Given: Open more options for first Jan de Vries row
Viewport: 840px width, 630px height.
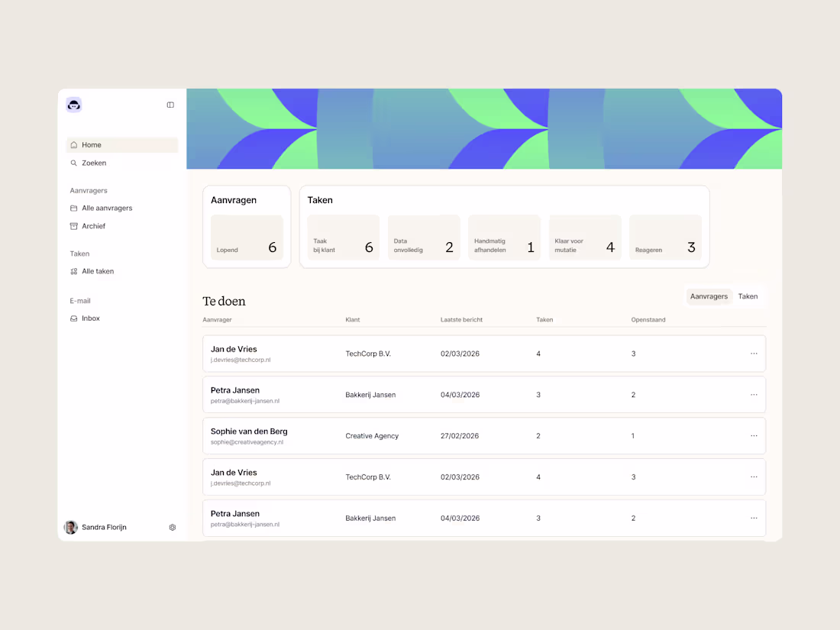Looking at the screenshot, I should coord(754,354).
